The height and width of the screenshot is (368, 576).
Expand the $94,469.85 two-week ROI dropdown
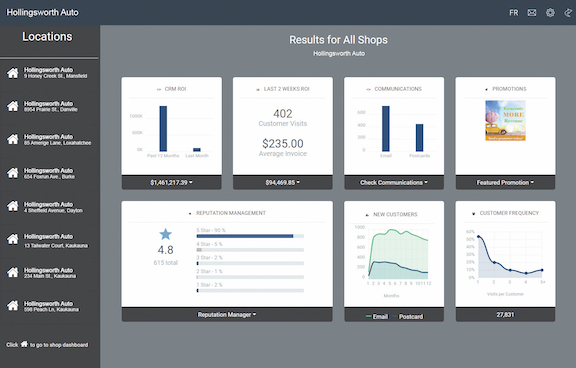pos(282,183)
